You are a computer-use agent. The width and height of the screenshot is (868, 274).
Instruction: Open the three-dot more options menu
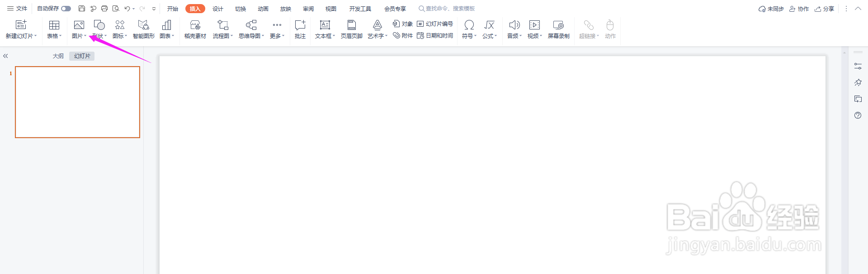point(846,9)
